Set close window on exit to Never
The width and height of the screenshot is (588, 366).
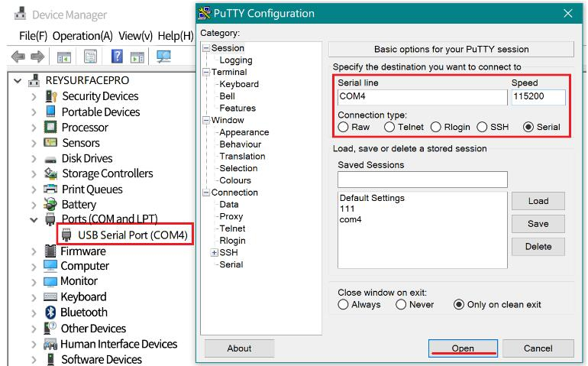tap(401, 304)
